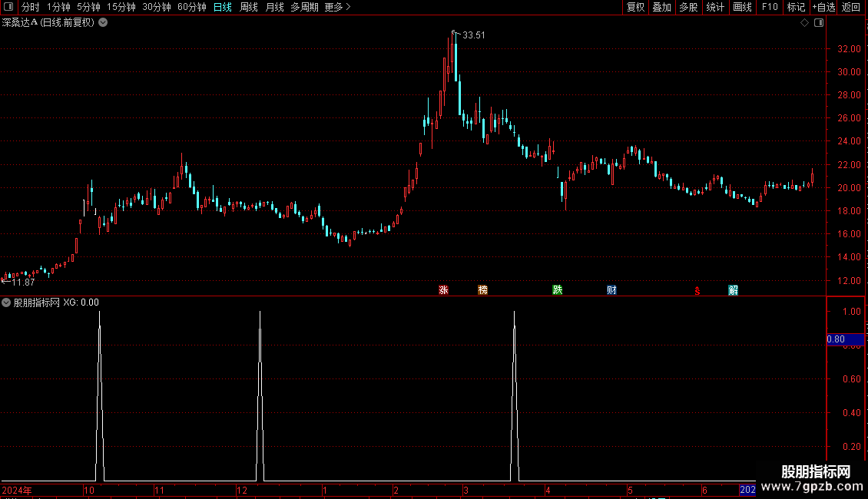Toggle the side panel icon at top-left
868x499 pixels.
click(x=8, y=7)
